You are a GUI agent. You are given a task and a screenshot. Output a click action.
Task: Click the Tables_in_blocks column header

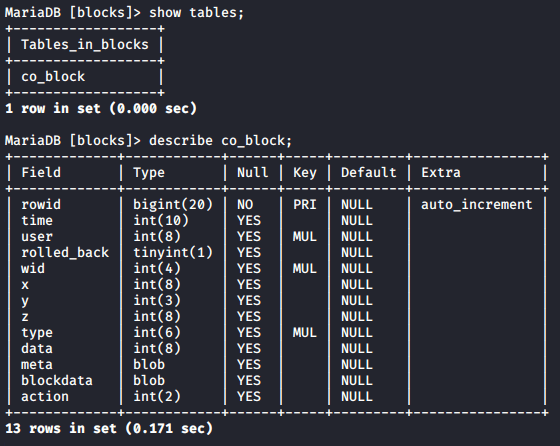[85, 45]
